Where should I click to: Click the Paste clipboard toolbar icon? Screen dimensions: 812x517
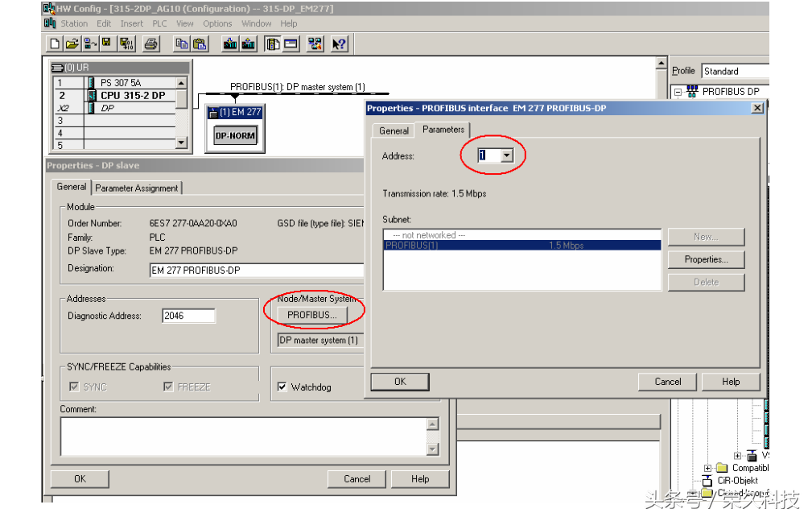[200, 44]
